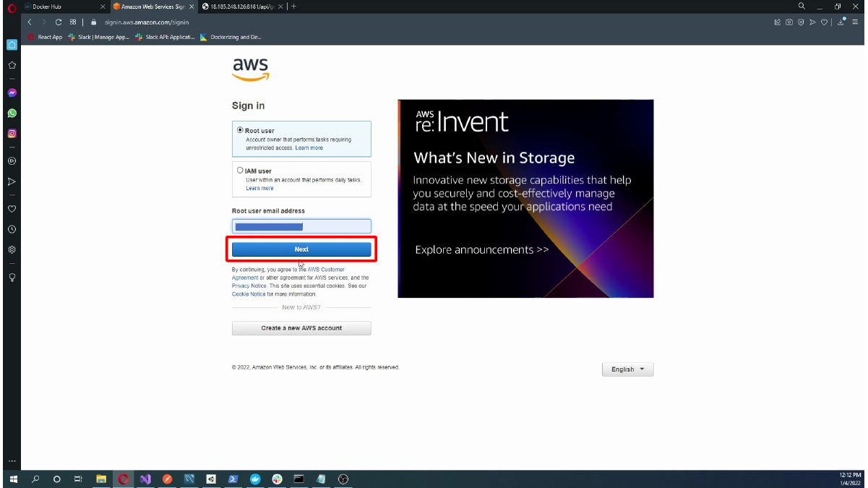
Task: Open the Opera main menu logo
Action: tap(12, 7)
